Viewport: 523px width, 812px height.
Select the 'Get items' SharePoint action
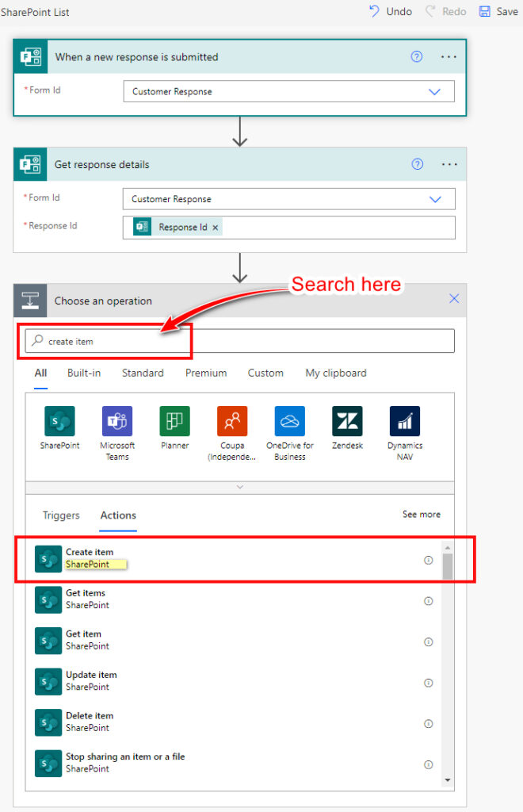pyautogui.click(x=233, y=601)
